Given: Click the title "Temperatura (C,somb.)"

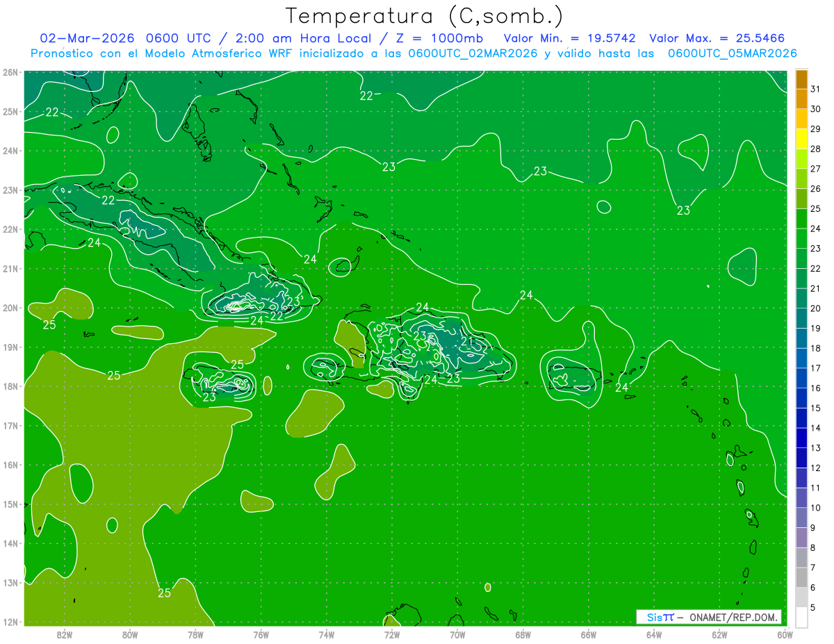Looking at the screenshot, I should 423,16.
